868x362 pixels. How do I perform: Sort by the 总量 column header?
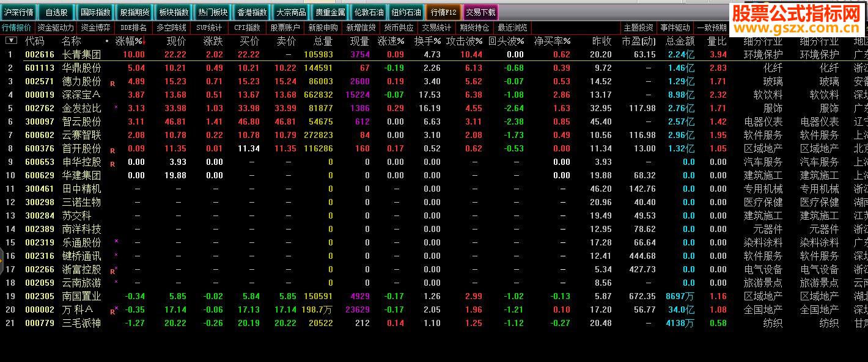point(323,41)
